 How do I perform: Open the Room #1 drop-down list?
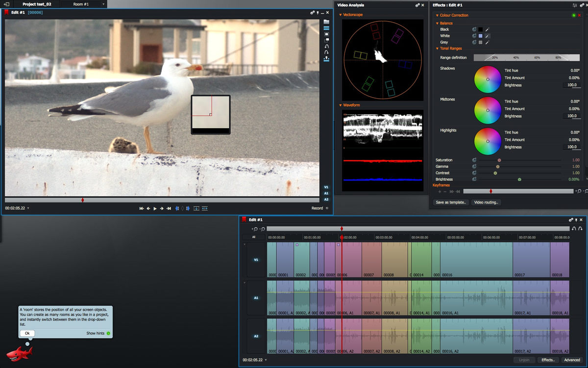103,4
